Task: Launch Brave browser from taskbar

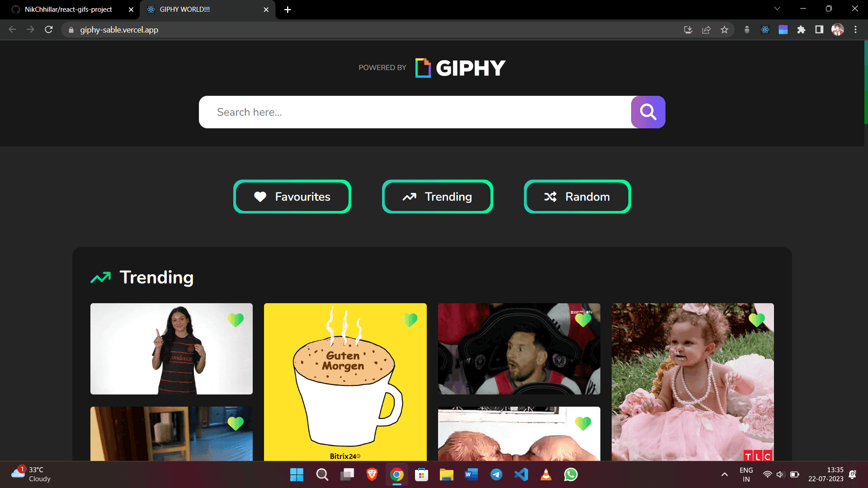Action: (x=372, y=474)
